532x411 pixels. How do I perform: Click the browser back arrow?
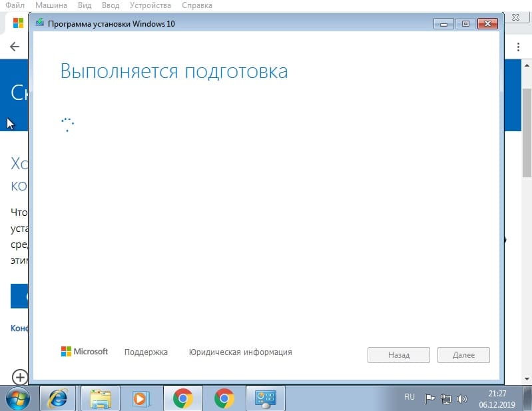(x=14, y=47)
